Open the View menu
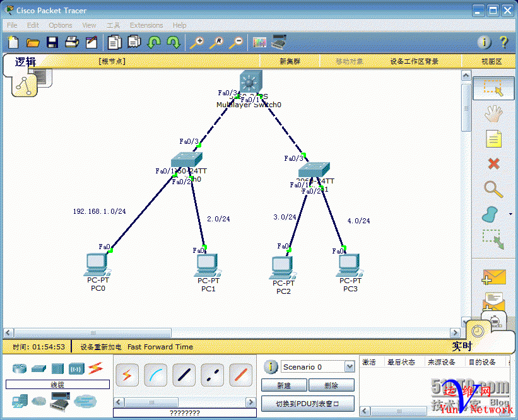 click(89, 25)
